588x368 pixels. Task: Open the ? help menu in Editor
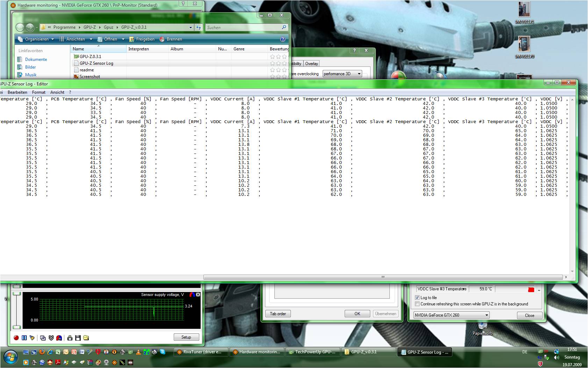70,92
